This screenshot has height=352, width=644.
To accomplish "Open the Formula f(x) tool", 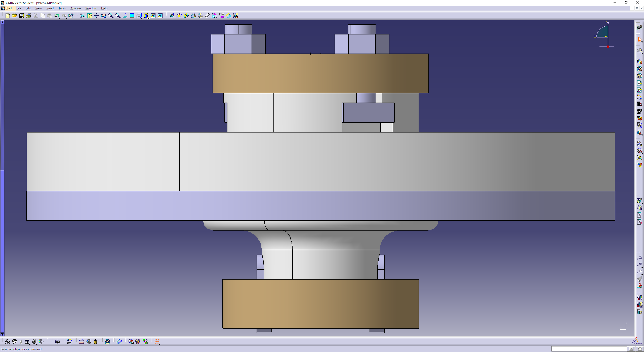I will pos(7,342).
